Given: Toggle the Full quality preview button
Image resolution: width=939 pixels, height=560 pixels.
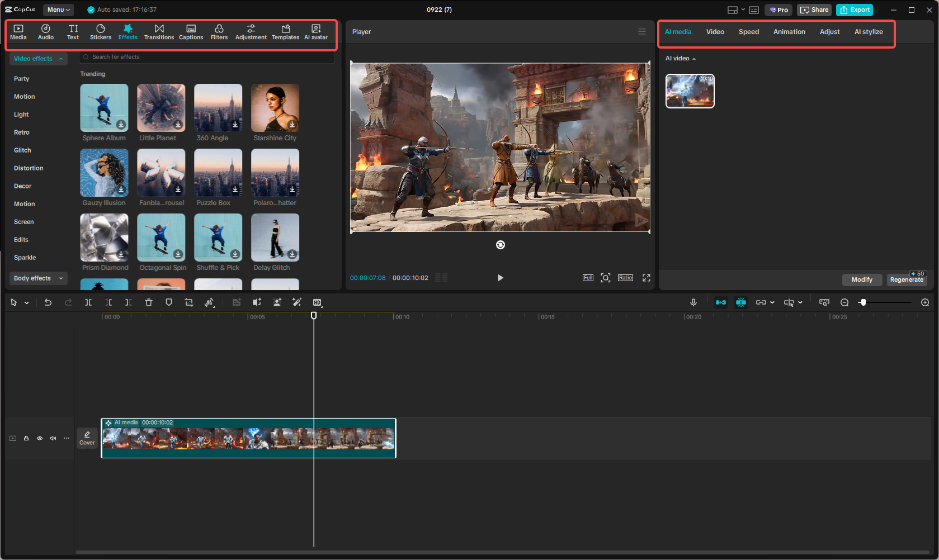Looking at the screenshot, I should pyautogui.click(x=588, y=278).
